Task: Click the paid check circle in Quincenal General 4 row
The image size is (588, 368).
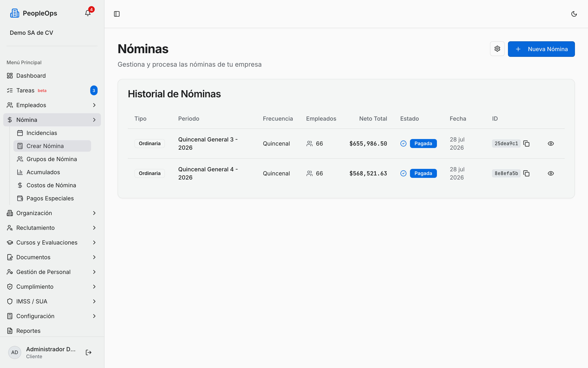Action: (x=403, y=173)
